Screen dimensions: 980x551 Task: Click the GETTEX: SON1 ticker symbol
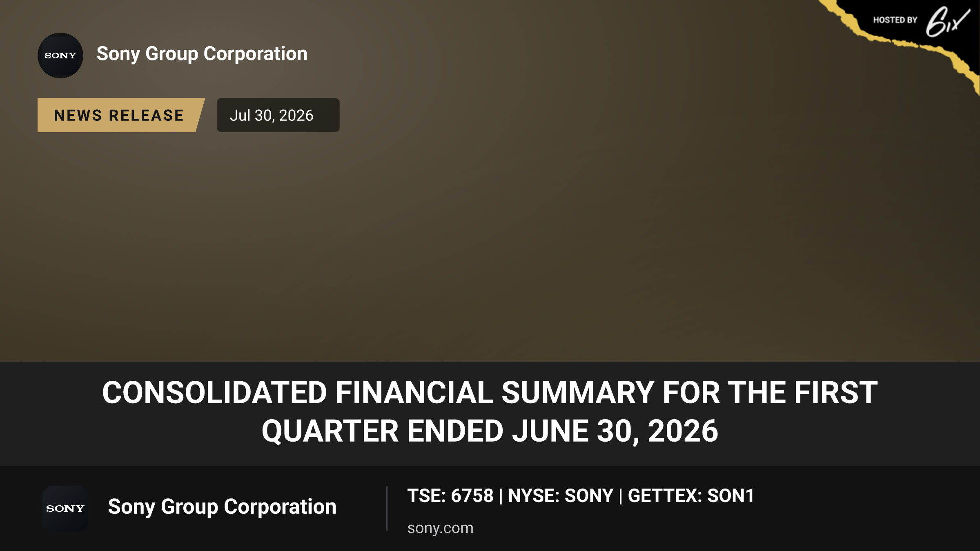coord(691,496)
